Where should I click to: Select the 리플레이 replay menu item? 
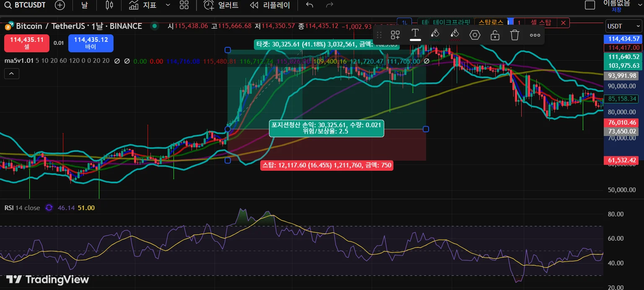(270, 5)
